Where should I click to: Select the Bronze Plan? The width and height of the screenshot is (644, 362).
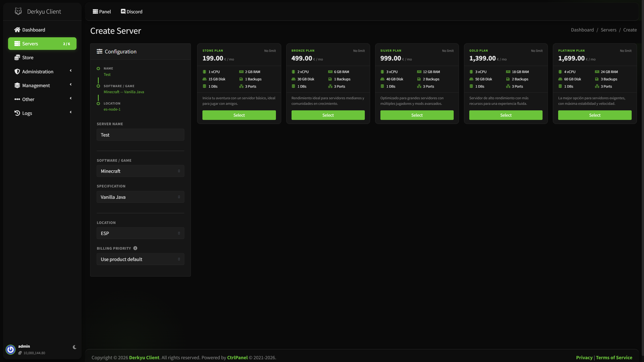328,115
